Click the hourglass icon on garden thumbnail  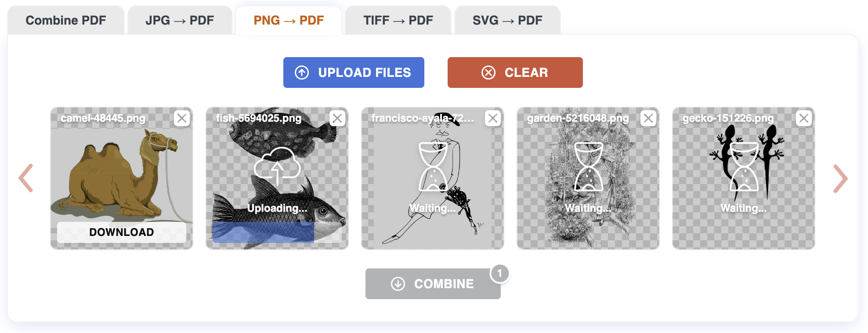pyautogui.click(x=588, y=166)
